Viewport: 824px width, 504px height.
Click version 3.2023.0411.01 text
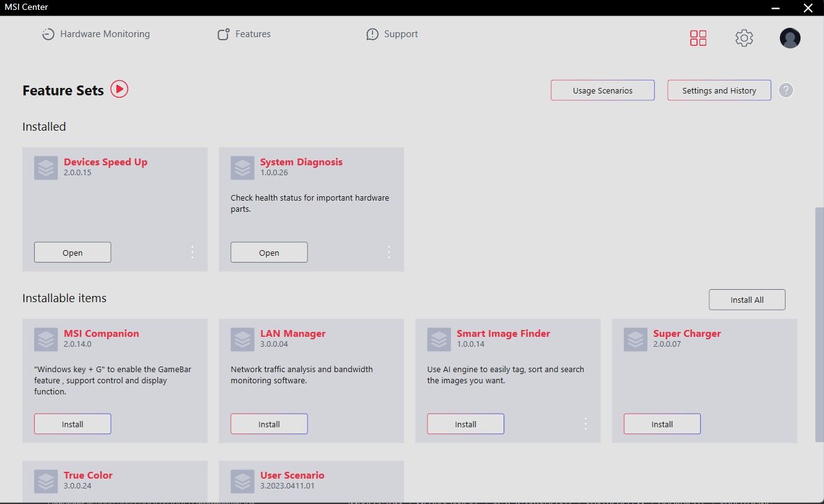click(287, 486)
